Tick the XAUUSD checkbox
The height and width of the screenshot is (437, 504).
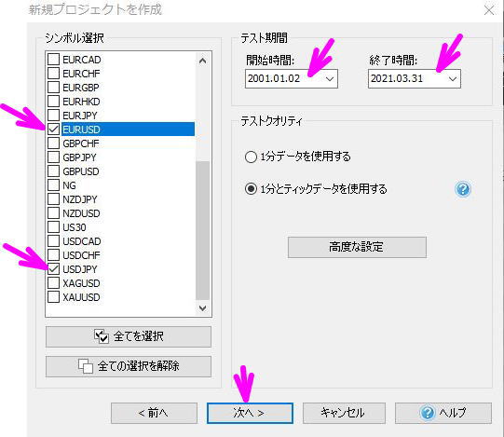pyautogui.click(x=53, y=297)
